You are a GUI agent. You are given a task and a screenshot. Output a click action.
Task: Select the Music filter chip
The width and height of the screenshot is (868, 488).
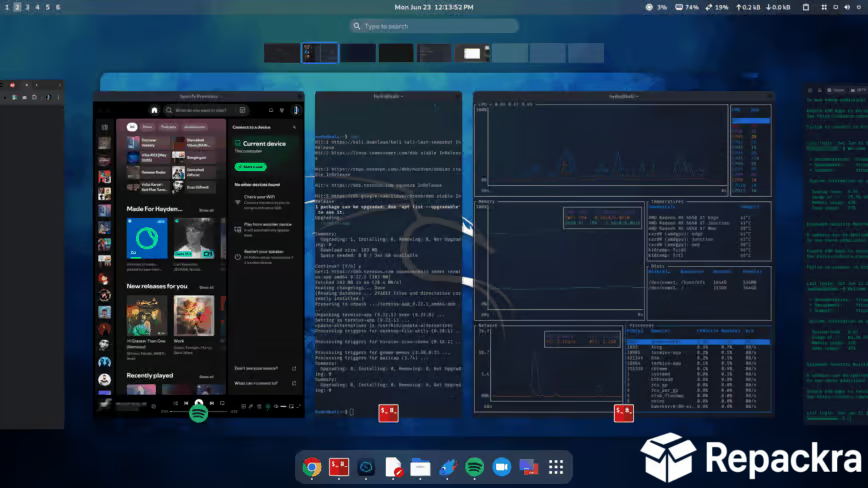(x=147, y=127)
